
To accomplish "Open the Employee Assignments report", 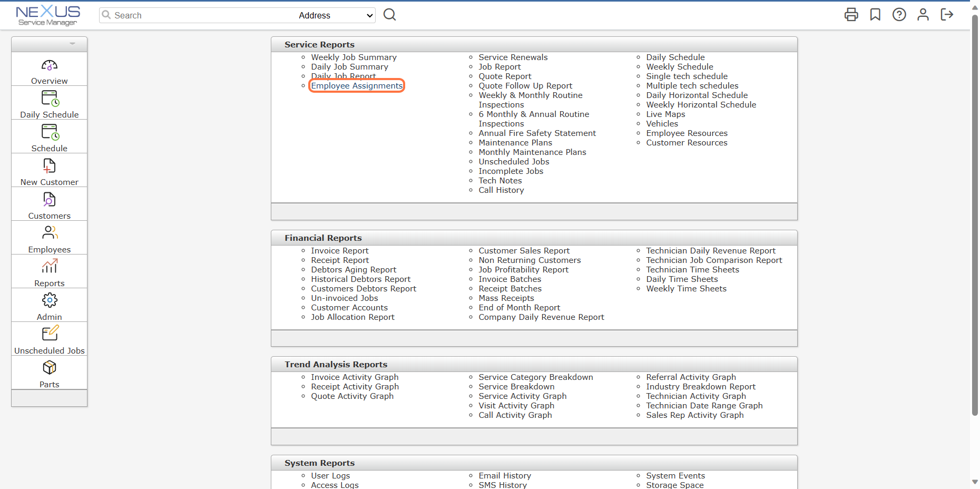I will (x=356, y=85).
